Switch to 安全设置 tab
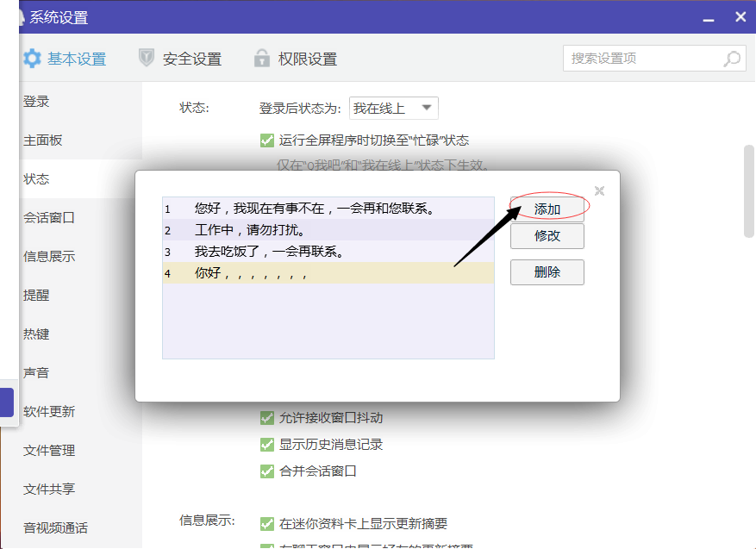The height and width of the screenshot is (549, 756). (x=191, y=59)
